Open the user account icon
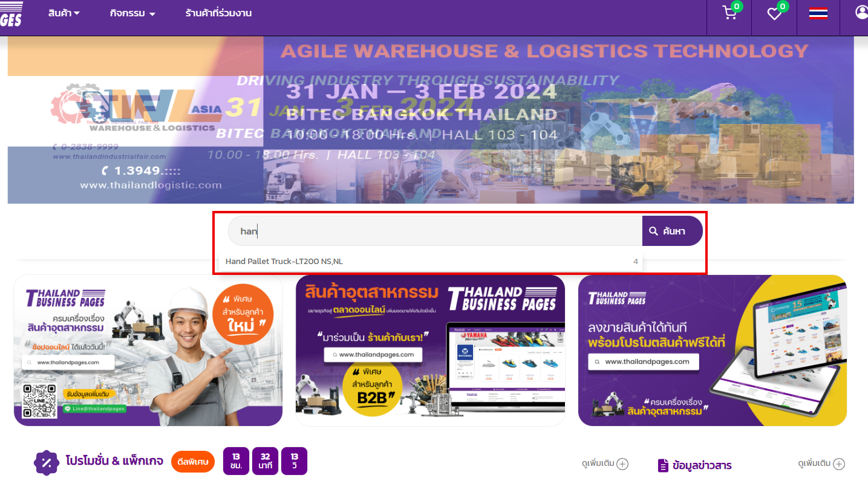 pyautogui.click(x=861, y=13)
